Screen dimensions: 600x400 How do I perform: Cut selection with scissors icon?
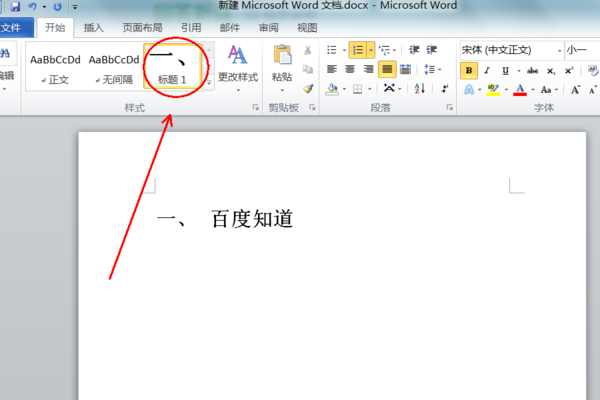pyautogui.click(x=308, y=50)
